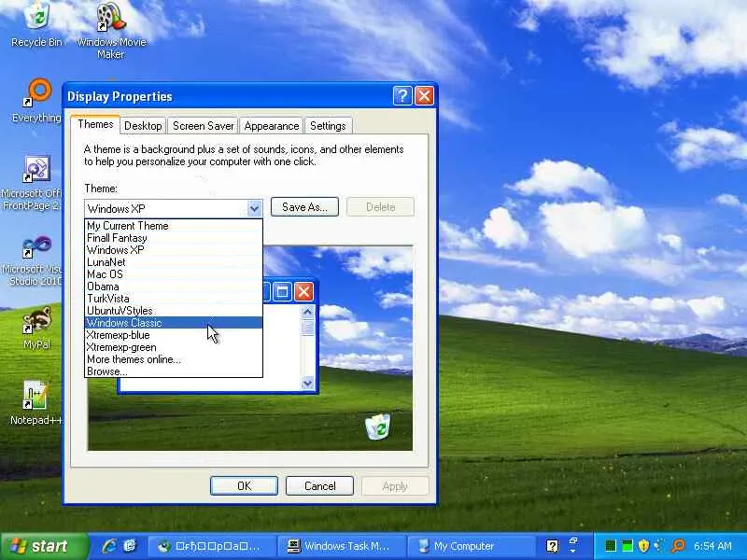747x560 pixels.
Task: Switch to the Windows Task Manager taskbar button
Action: point(341,546)
